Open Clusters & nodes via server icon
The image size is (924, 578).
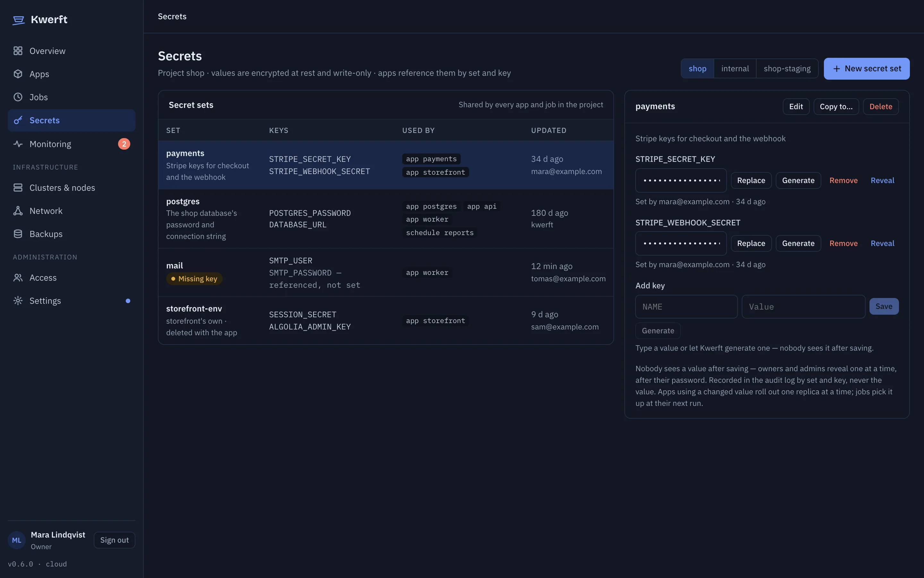(x=18, y=188)
